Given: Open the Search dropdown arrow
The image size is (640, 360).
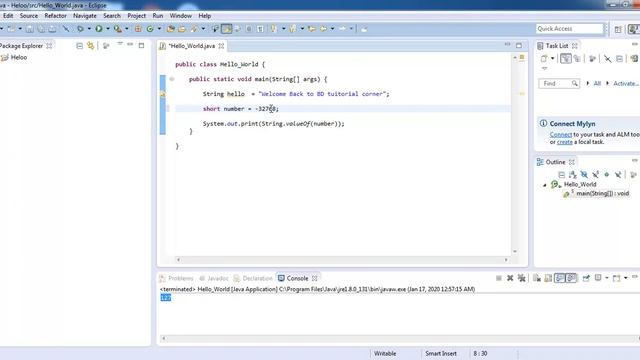Looking at the screenshot, I should 203,29.
